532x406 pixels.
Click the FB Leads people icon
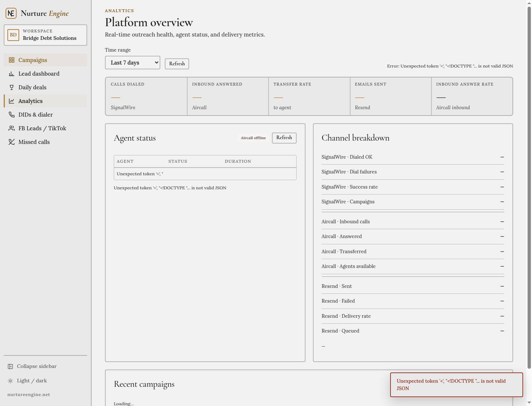(11, 128)
